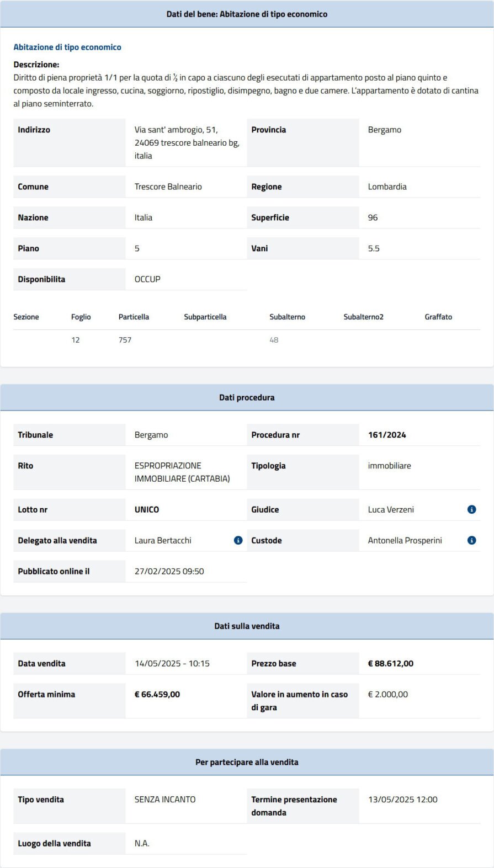
Task: Click 'Dati del bene' header bar
Action: tap(247, 14)
